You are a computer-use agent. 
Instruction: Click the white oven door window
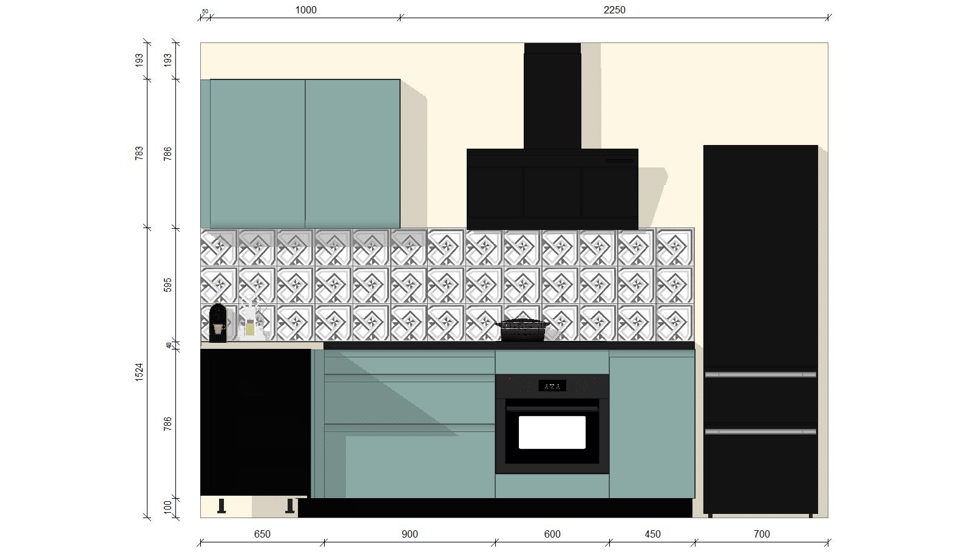click(552, 432)
